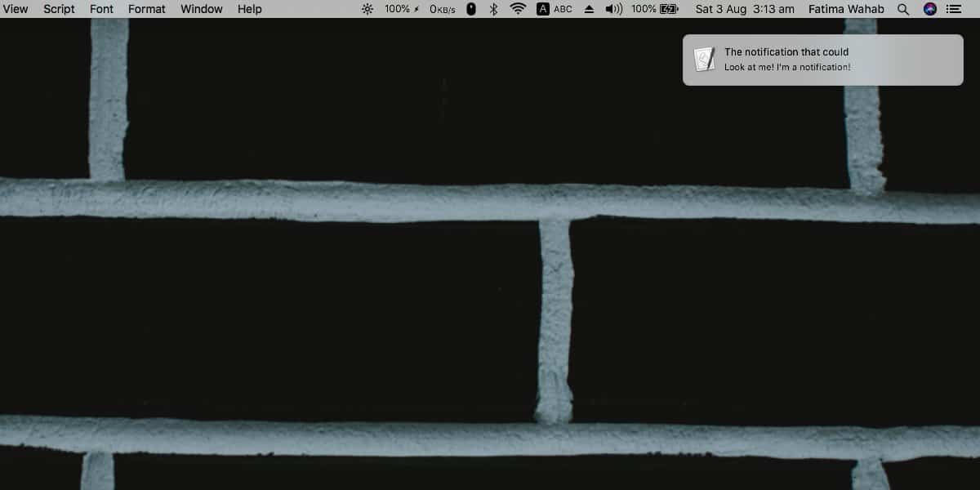The height and width of the screenshot is (490, 980).
Task: Click the brightness sun icon in menu bar
Action: (x=367, y=9)
